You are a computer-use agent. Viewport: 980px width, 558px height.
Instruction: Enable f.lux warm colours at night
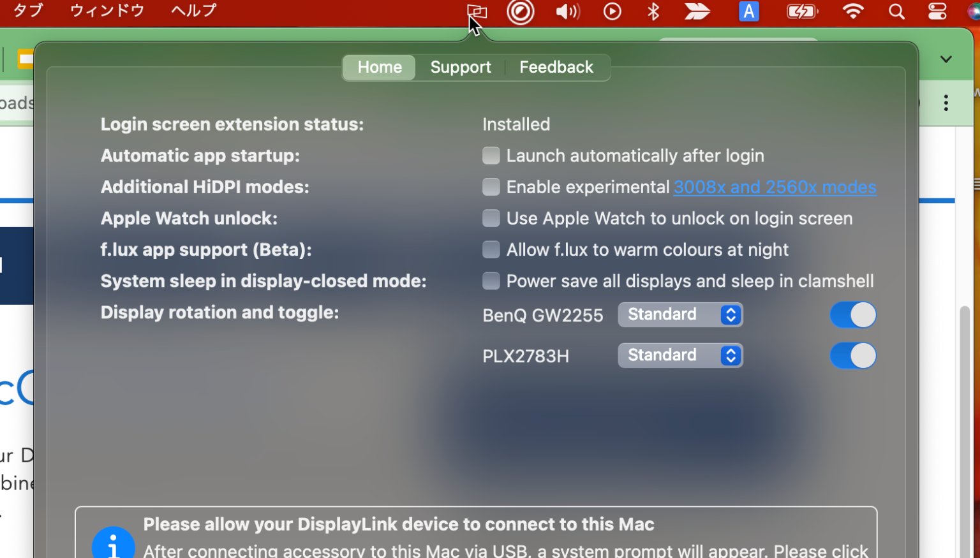[x=491, y=249]
